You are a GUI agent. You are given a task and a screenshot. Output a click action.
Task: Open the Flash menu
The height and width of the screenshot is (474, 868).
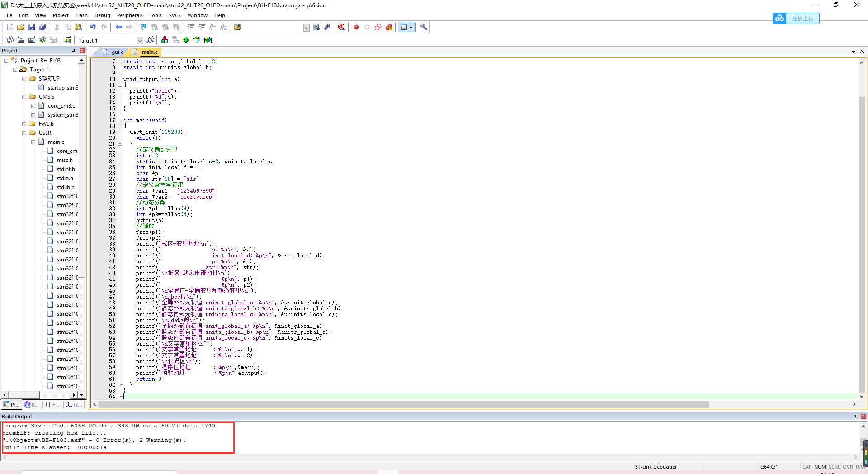81,15
